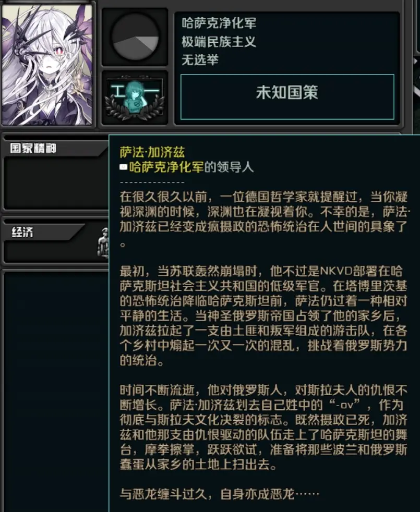This screenshot has width=420, height=512.
Task: Click the teal laurel-wreath emblem icon
Action: pos(135,96)
